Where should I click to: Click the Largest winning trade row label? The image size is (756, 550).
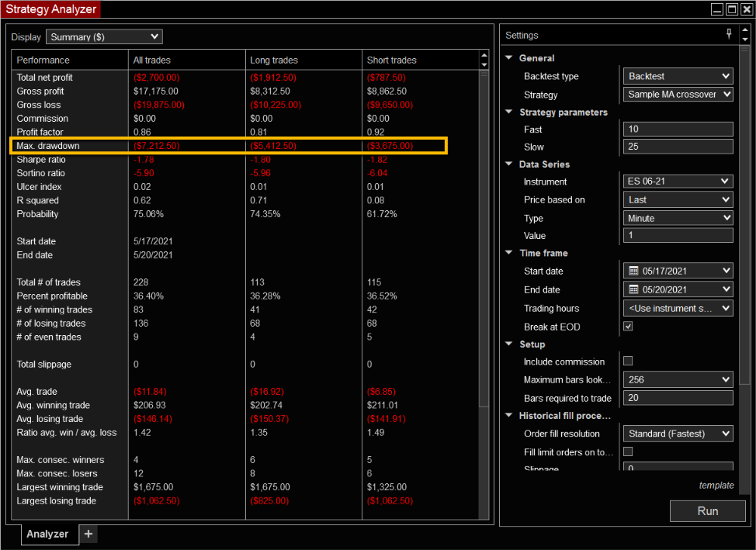pyautogui.click(x=60, y=487)
